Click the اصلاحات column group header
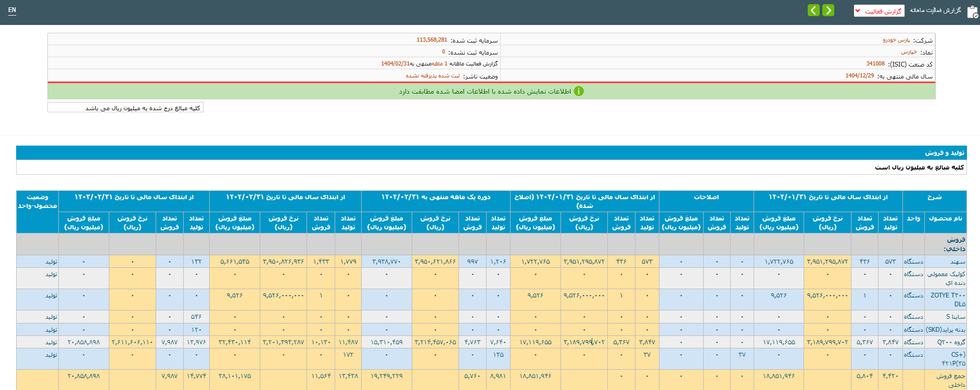This screenshot has width=980, height=390. click(x=706, y=197)
